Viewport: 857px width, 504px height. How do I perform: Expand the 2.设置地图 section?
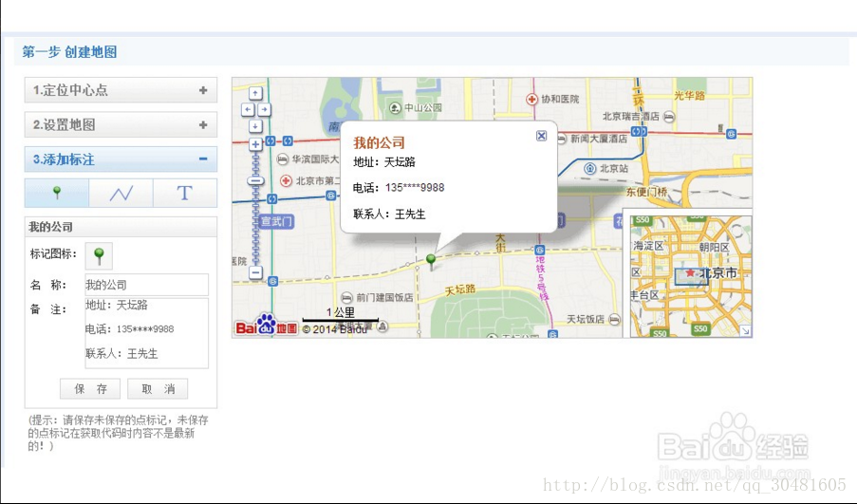click(121, 124)
